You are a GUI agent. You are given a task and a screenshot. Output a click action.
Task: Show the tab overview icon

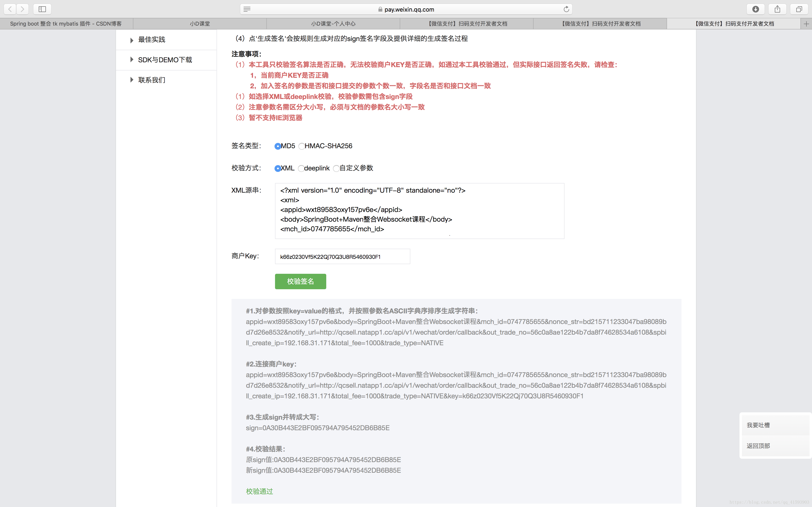click(799, 9)
